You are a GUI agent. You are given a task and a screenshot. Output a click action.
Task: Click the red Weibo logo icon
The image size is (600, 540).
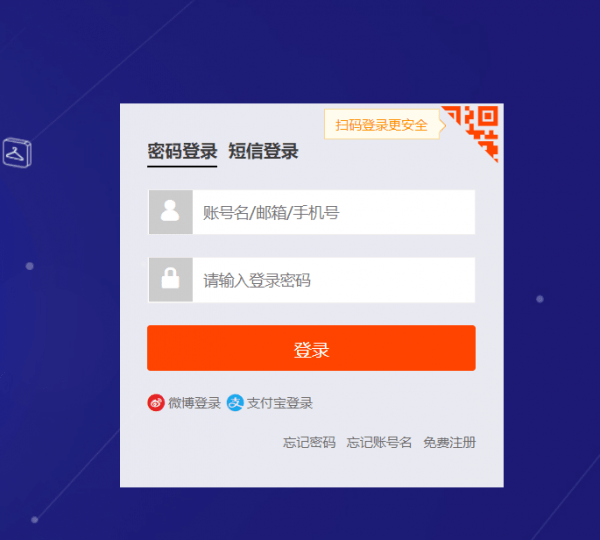(x=156, y=403)
